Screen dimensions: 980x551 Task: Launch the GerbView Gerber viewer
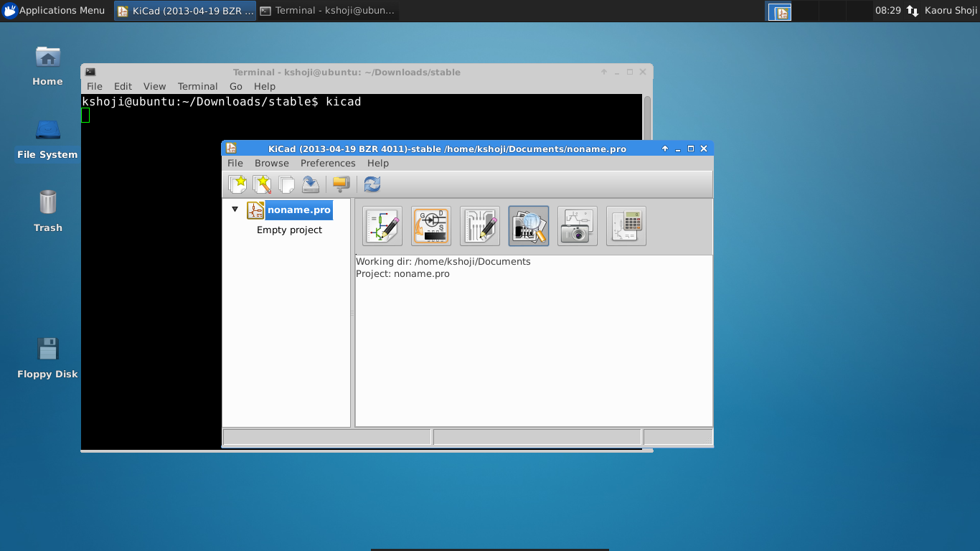(529, 226)
